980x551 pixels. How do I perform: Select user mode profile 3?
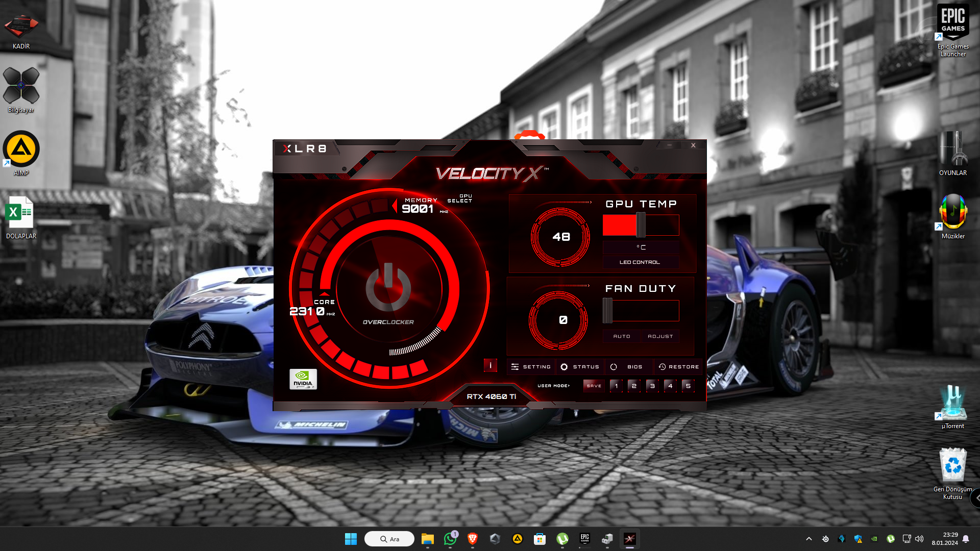click(652, 386)
